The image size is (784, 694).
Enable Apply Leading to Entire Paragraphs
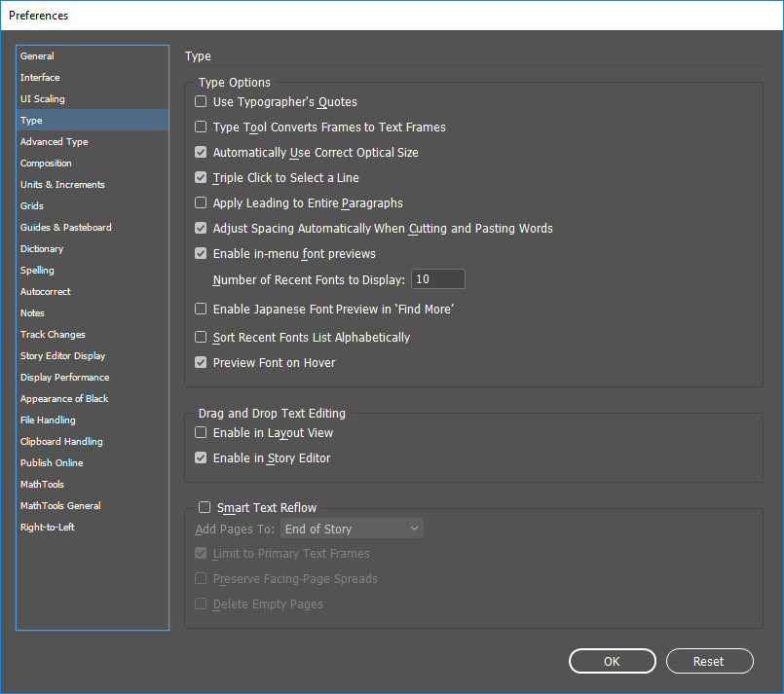pos(201,203)
